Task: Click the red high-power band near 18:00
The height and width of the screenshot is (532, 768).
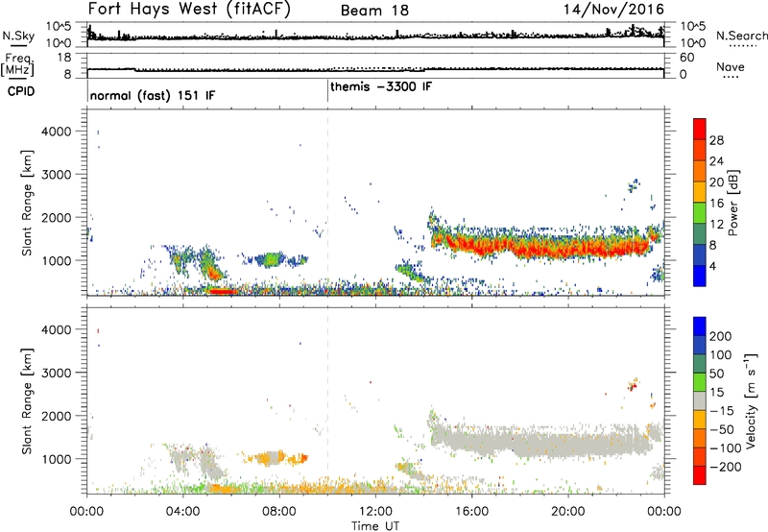Action: [x=520, y=248]
